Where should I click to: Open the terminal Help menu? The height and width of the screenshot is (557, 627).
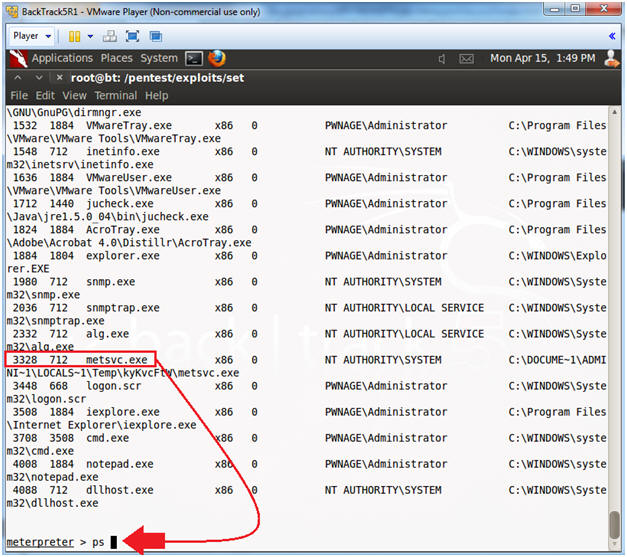coord(156,96)
